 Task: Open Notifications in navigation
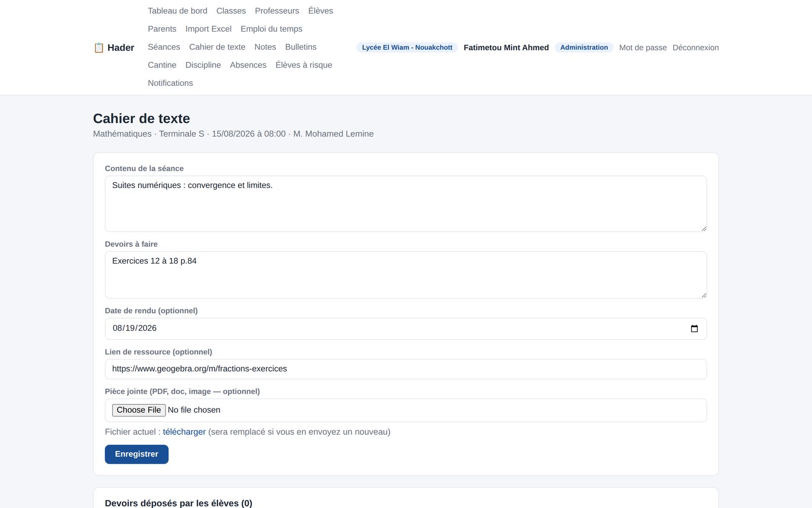coord(171,83)
